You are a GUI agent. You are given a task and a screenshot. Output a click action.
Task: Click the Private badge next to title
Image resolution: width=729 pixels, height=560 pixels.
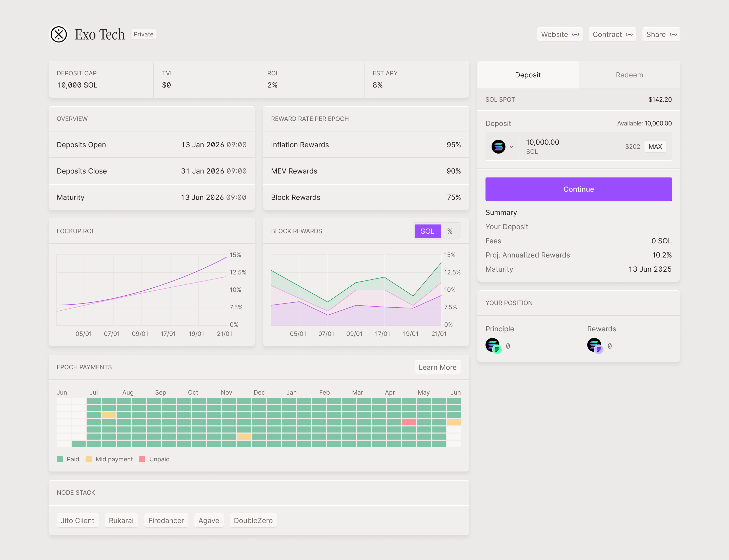pos(144,34)
